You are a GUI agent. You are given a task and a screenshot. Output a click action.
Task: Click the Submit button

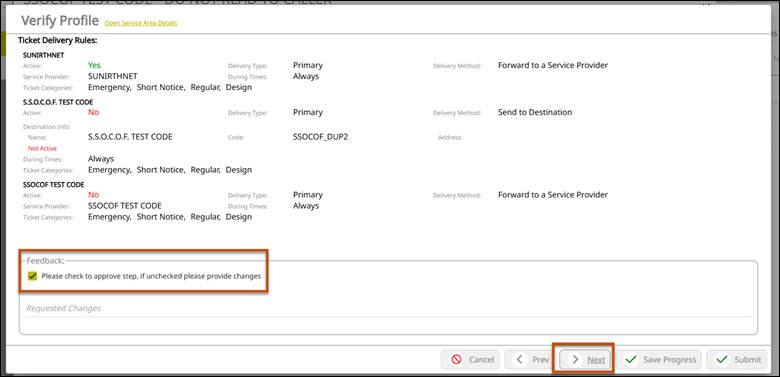tap(737, 360)
